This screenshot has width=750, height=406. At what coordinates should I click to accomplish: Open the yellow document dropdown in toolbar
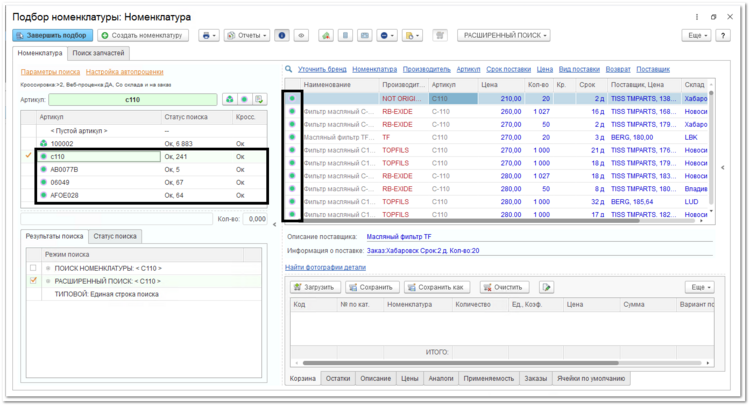coord(412,35)
